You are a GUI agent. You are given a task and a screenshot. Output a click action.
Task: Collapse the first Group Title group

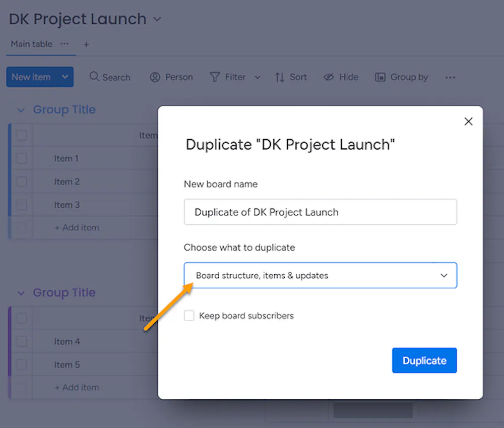[x=21, y=110]
